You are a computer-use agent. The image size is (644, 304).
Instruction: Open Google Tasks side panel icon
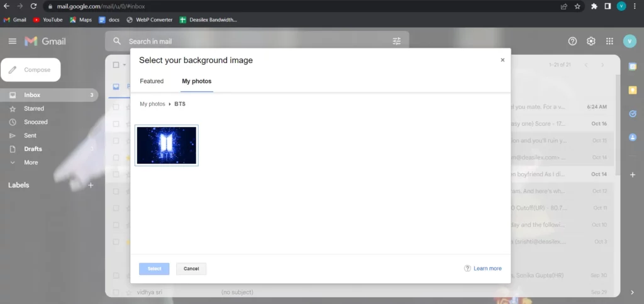click(633, 114)
